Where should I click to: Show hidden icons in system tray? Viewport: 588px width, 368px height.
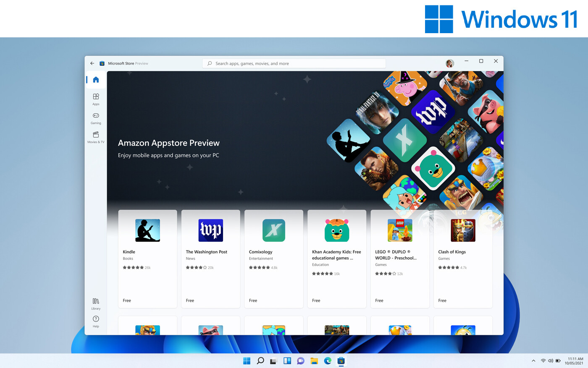tap(533, 361)
